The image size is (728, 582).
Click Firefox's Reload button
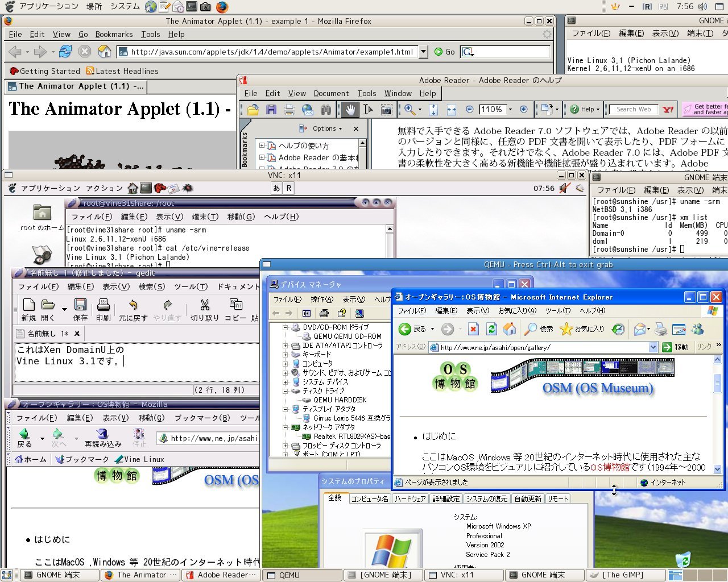(x=65, y=52)
